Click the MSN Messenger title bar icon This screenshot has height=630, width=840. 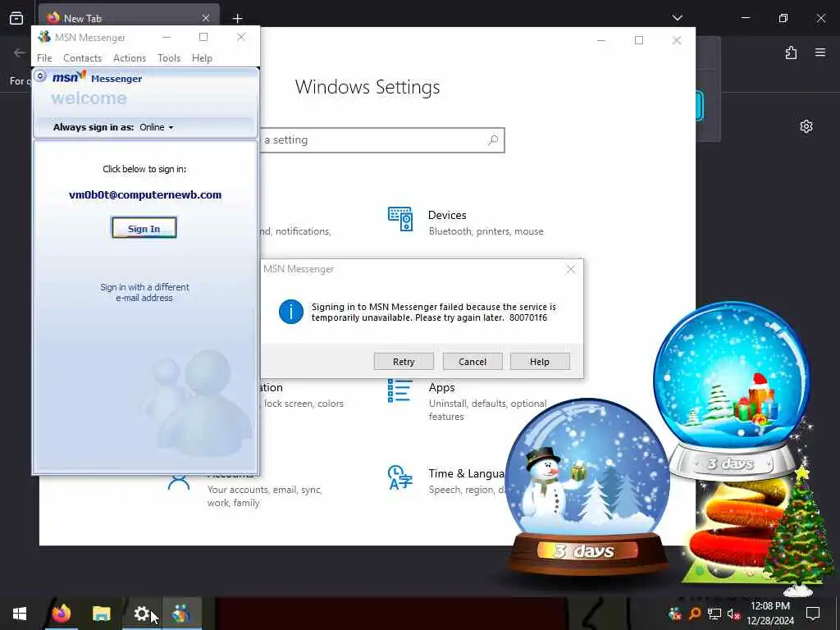point(44,37)
